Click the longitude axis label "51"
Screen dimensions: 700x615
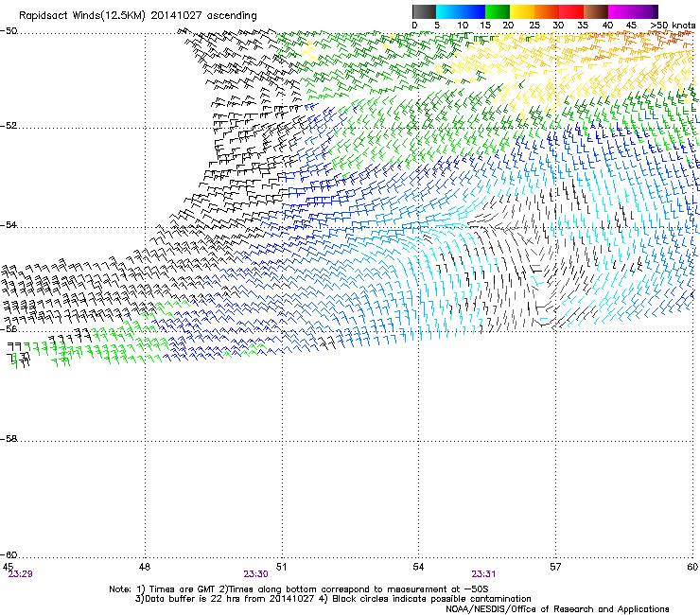[281, 567]
